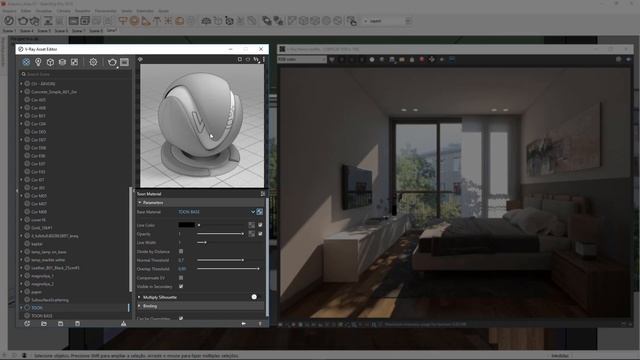
Task: Click the add asset icon in the bottom bar
Action: pyautogui.click(x=27, y=324)
